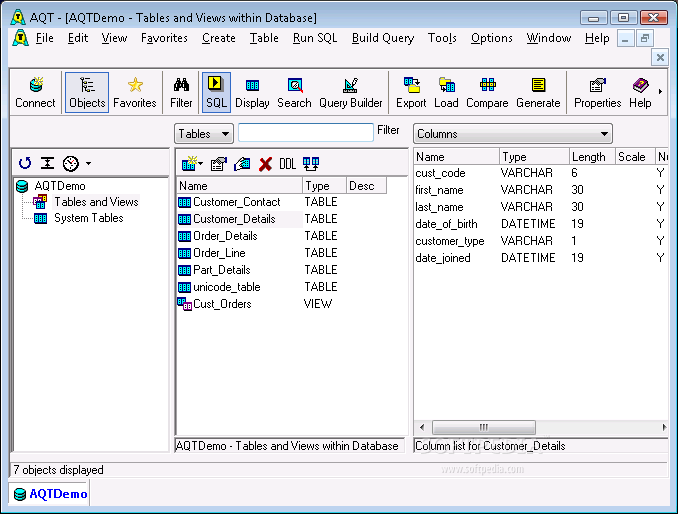Open the Compare tool

tap(487, 93)
